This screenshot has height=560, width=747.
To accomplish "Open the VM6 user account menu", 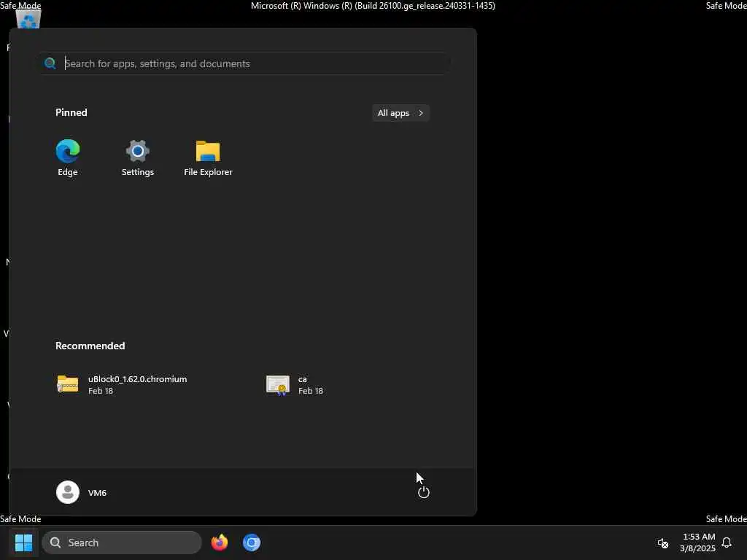I will pyautogui.click(x=82, y=492).
